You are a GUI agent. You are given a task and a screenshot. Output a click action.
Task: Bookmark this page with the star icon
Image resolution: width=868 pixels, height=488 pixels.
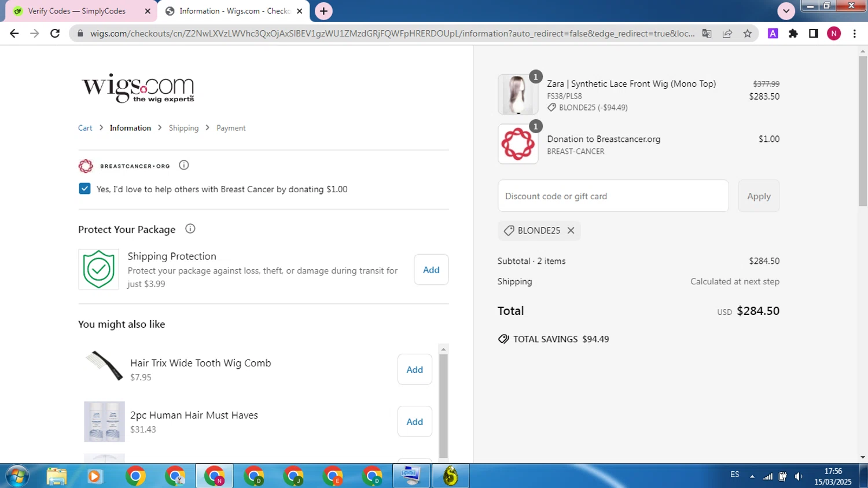coord(748,34)
